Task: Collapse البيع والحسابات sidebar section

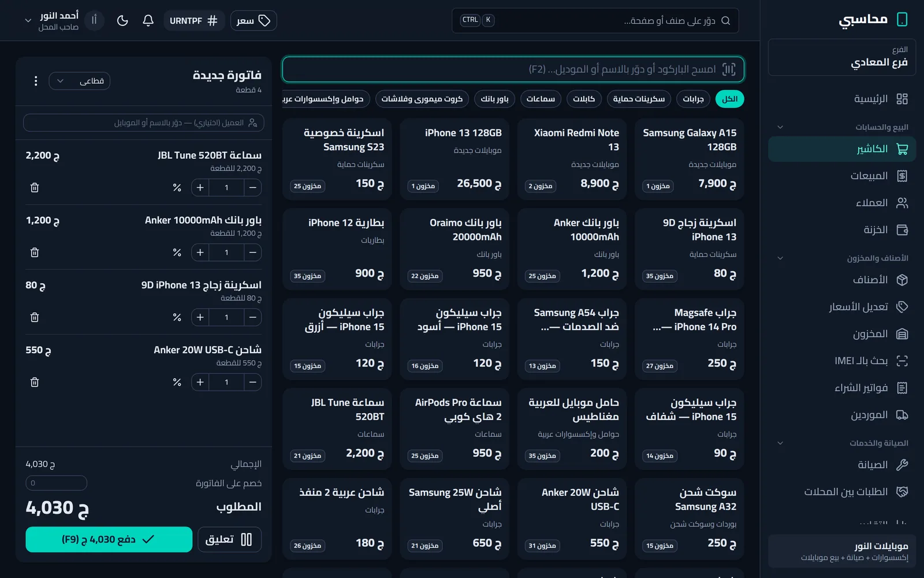Action: point(842,127)
